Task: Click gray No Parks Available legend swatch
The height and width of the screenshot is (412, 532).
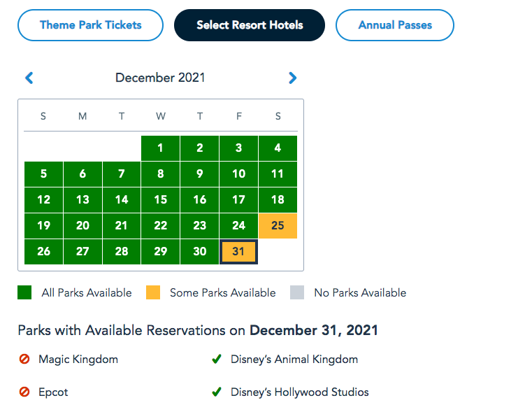Action: [297, 293]
